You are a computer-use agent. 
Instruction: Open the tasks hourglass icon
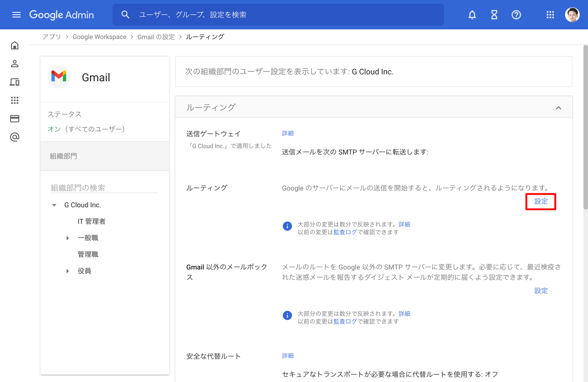click(x=494, y=15)
